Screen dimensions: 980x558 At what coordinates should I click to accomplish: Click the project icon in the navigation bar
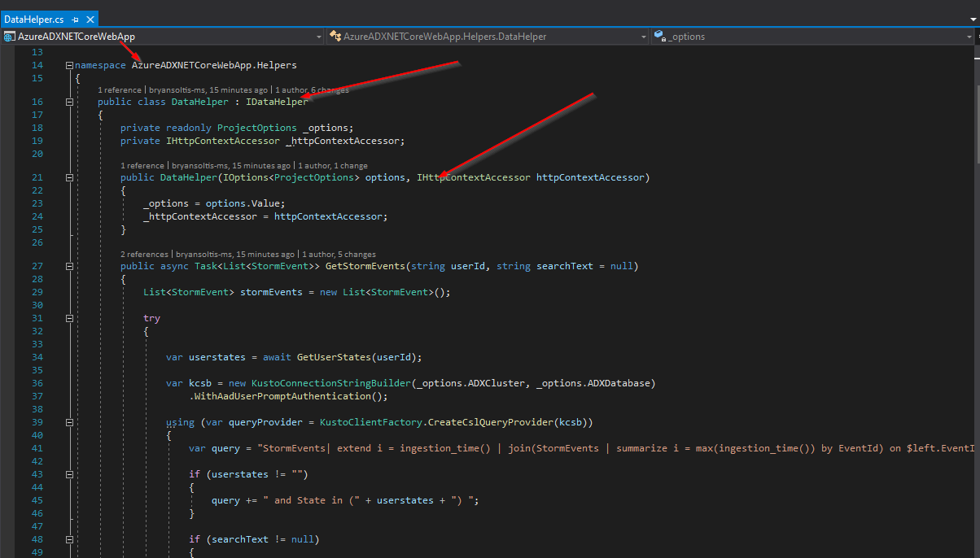pos(9,36)
